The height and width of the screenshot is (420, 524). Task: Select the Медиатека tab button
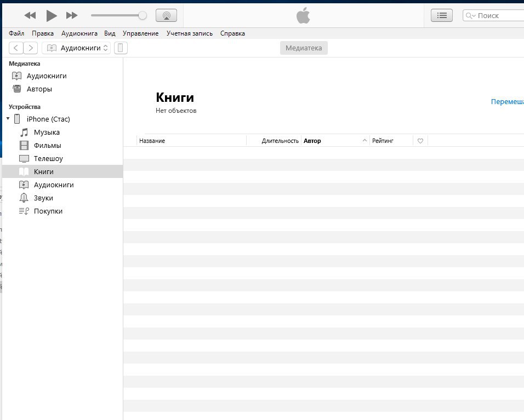click(x=304, y=48)
